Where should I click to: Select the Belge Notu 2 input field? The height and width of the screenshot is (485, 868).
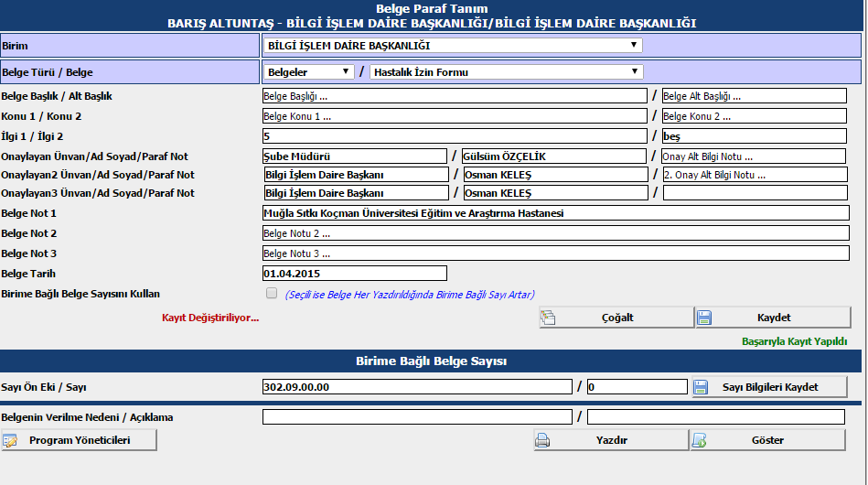click(554, 233)
